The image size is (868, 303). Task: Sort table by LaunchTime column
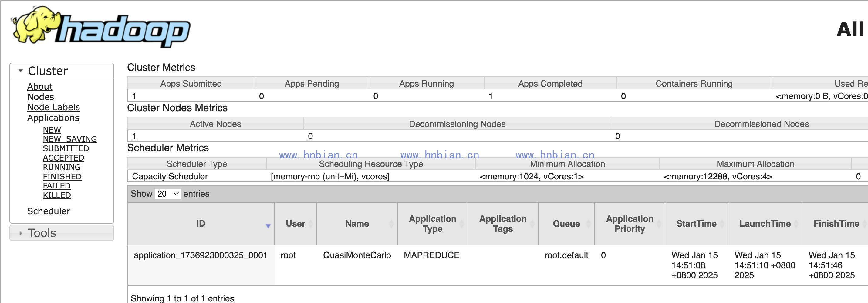pos(765,224)
